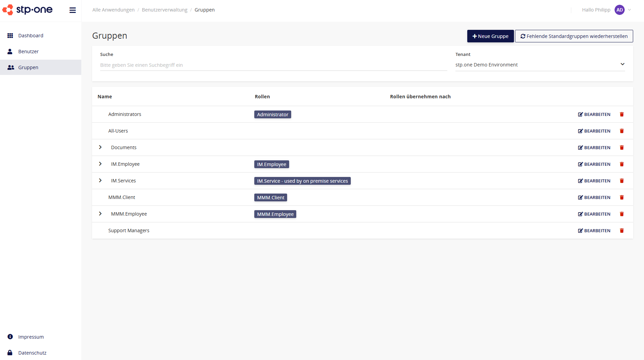Click BEARBEITEN for IM.Employee

pyautogui.click(x=594, y=164)
